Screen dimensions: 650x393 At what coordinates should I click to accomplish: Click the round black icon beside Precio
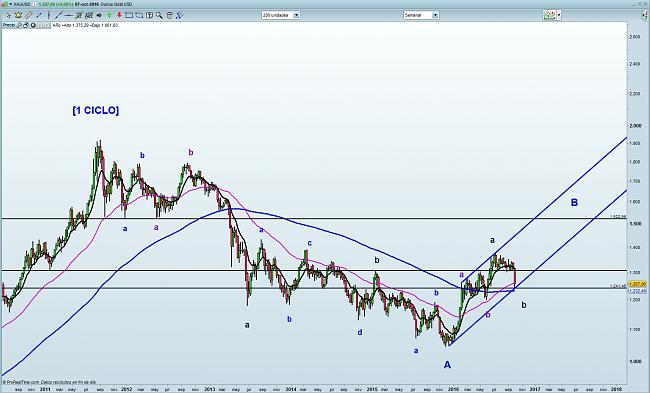(x=33, y=25)
